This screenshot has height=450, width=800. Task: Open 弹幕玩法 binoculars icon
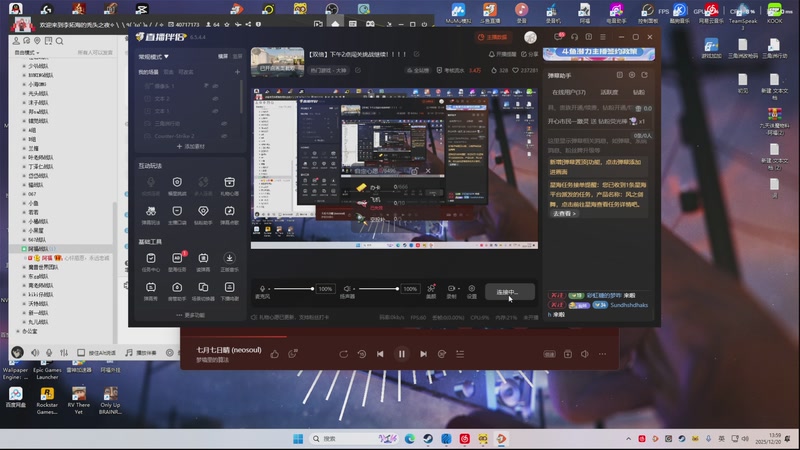[x=151, y=215]
